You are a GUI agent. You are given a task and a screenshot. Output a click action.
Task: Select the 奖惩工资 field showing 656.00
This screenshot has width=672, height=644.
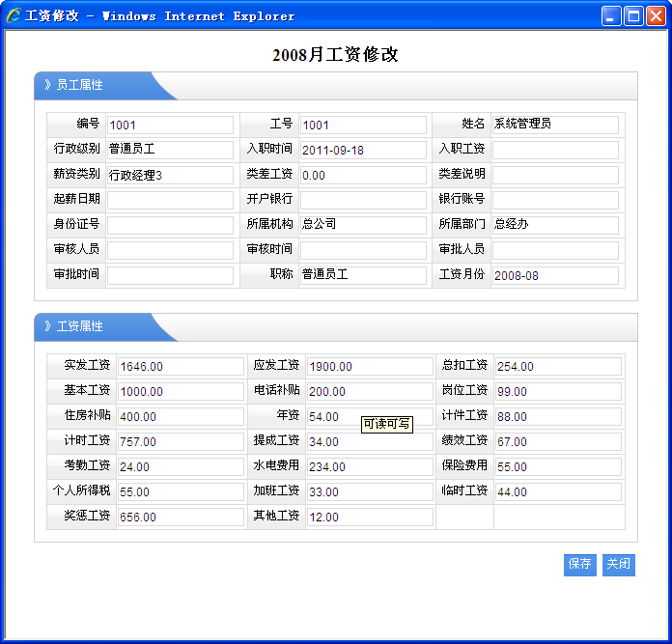[181, 517]
